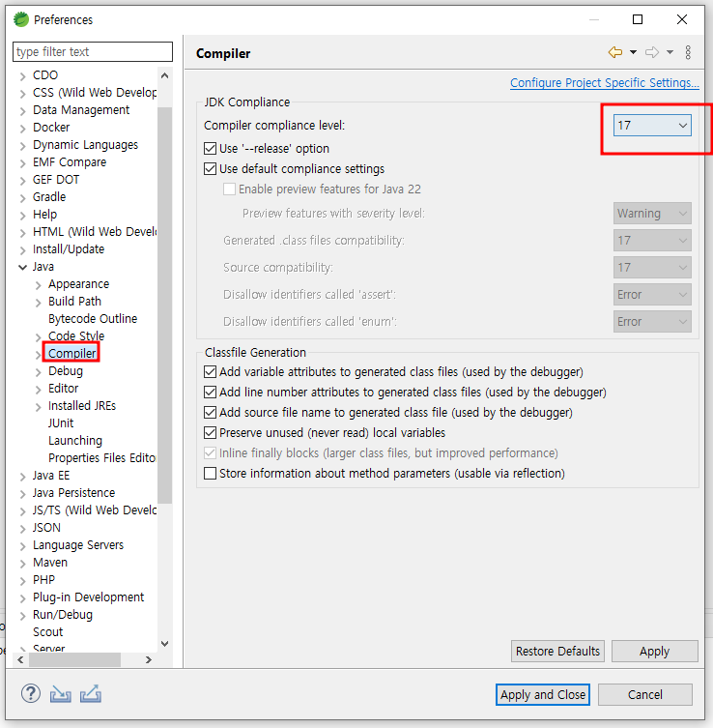Click tree horizontal scrollbar left arrow
The image size is (713, 728).
coord(20,659)
